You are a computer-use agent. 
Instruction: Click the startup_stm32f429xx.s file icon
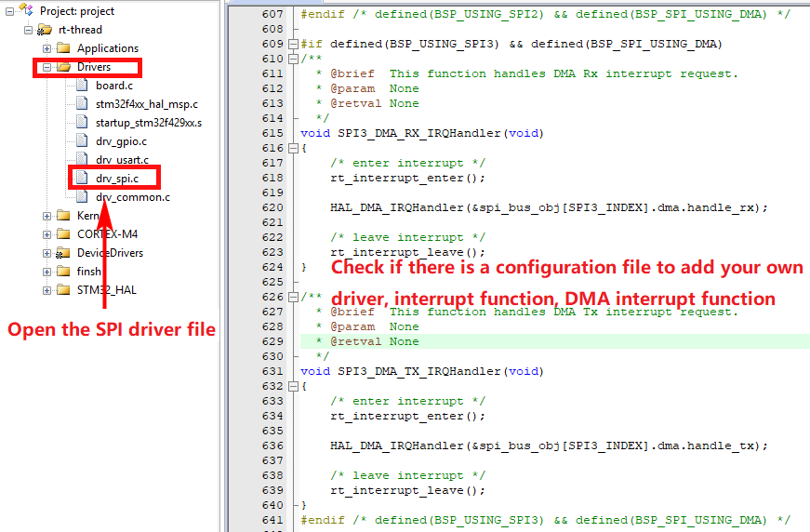82,123
